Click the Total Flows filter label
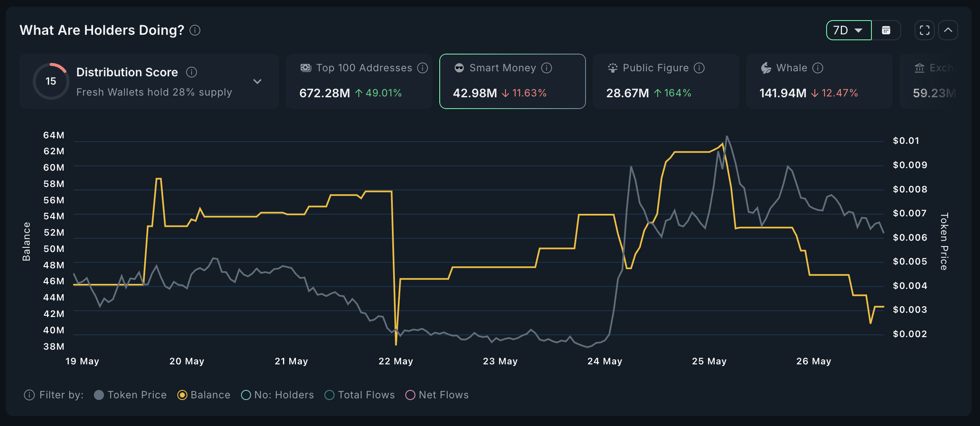Image resolution: width=980 pixels, height=426 pixels. click(x=366, y=395)
